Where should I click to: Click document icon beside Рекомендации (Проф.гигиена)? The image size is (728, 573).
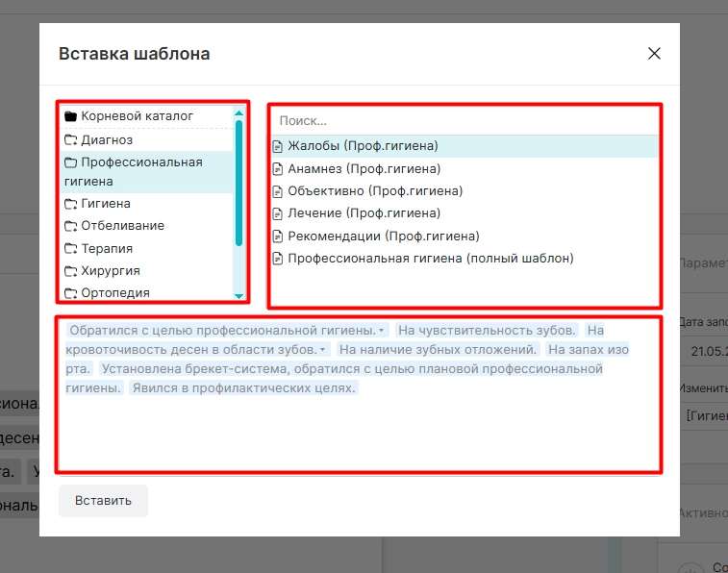click(x=277, y=237)
